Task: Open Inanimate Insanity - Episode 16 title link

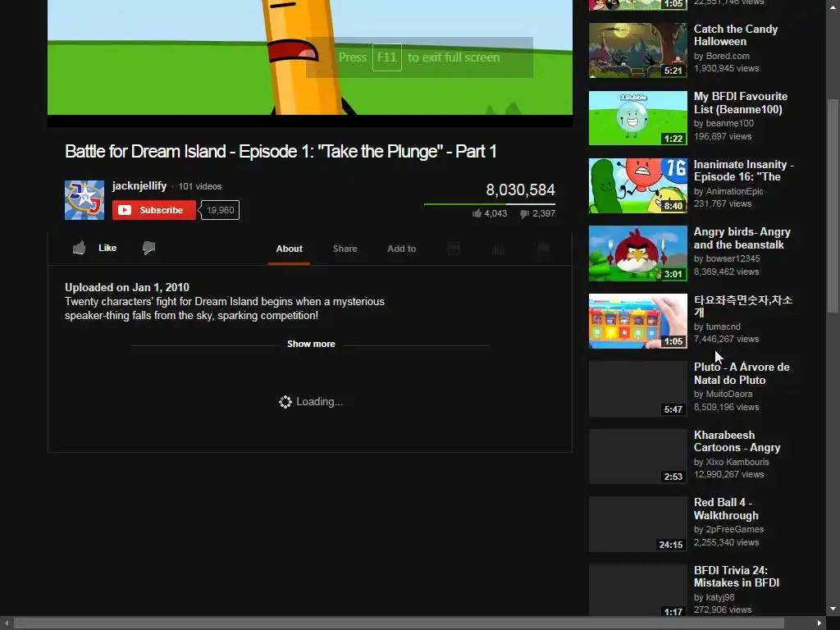Action: (743, 171)
